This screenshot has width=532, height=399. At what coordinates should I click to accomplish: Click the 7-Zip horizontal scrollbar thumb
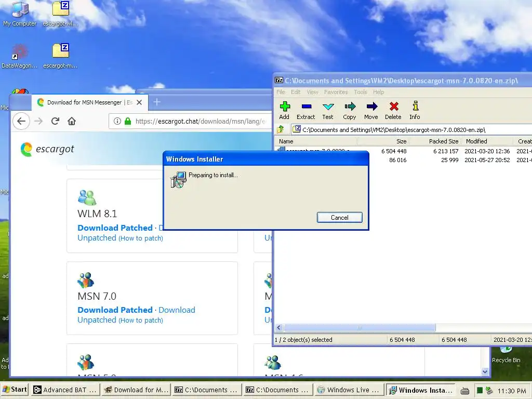click(360, 327)
